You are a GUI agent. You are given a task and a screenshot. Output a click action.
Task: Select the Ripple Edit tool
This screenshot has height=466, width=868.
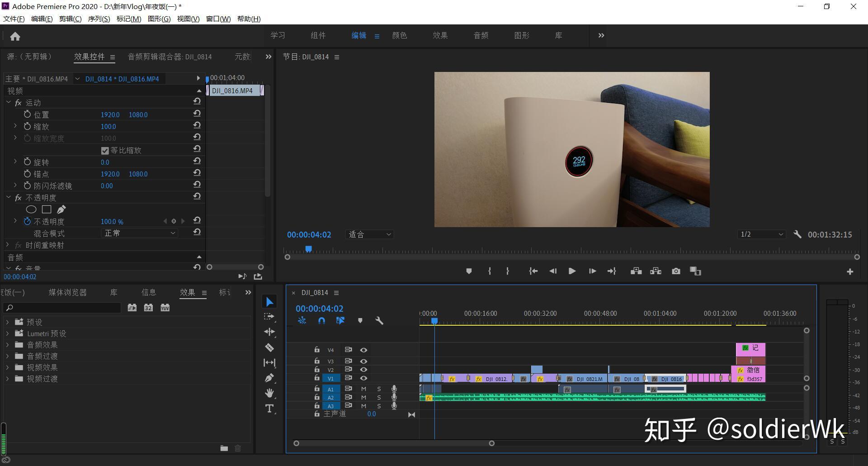pos(269,332)
